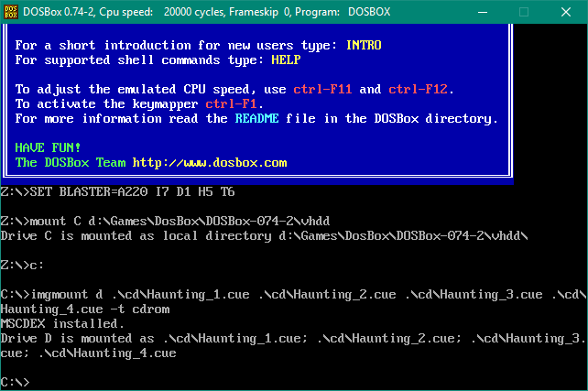Click the yellow HELP command word
This screenshot has width=588, height=391.
286,60
